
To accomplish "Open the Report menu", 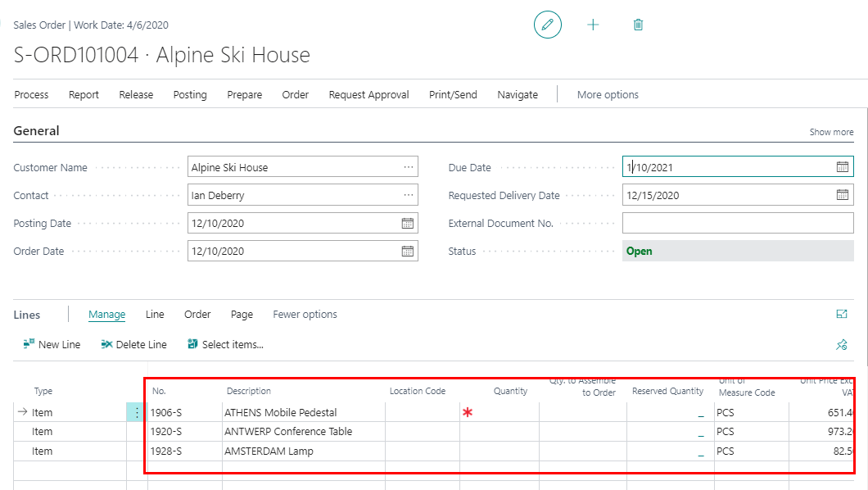I will (x=84, y=95).
